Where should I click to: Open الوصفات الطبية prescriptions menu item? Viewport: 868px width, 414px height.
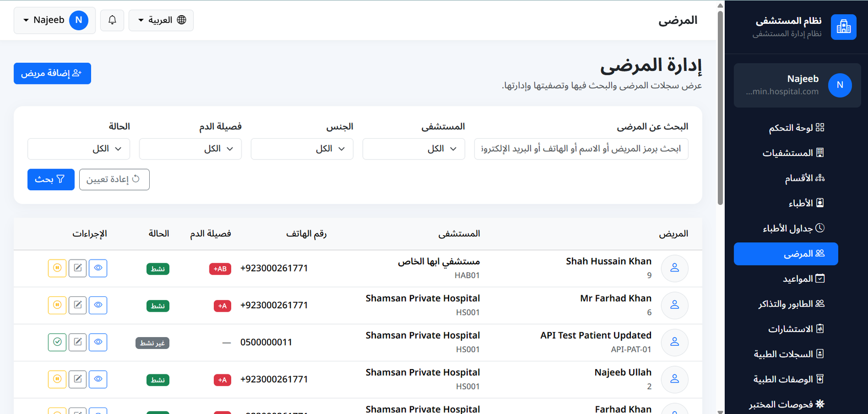pyautogui.click(x=786, y=379)
